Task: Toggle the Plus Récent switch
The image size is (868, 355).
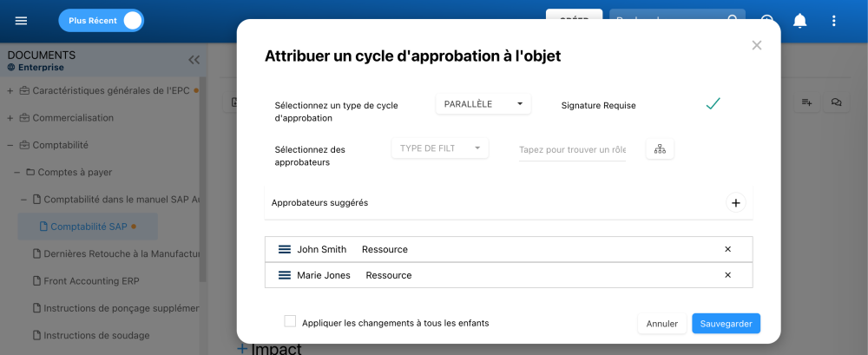Action: [101, 21]
